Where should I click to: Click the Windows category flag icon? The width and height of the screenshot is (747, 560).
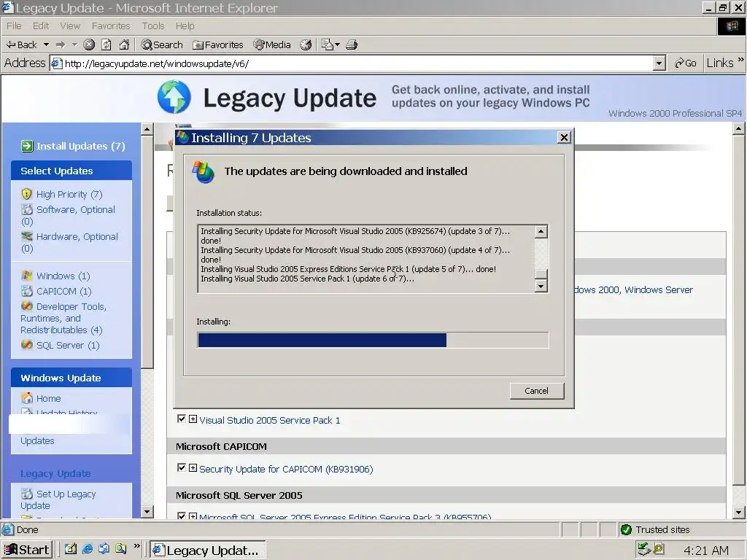(x=27, y=276)
